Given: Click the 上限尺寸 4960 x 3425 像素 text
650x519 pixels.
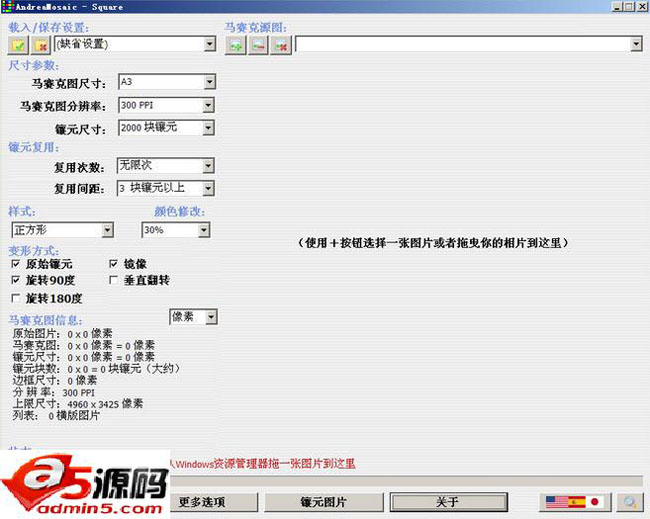Looking at the screenshot, I should coord(78,404).
